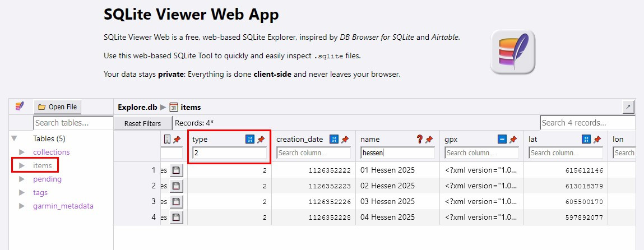Click the lon column header label

(618, 140)
